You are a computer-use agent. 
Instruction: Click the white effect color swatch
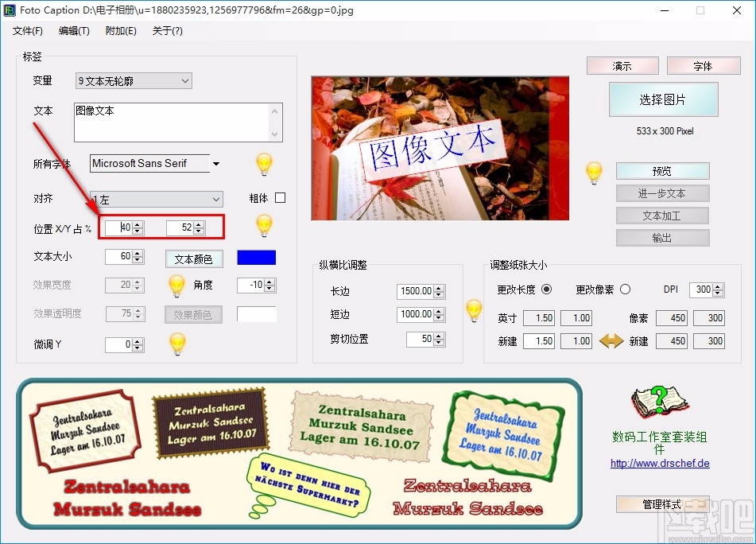(x=257, y=314)
